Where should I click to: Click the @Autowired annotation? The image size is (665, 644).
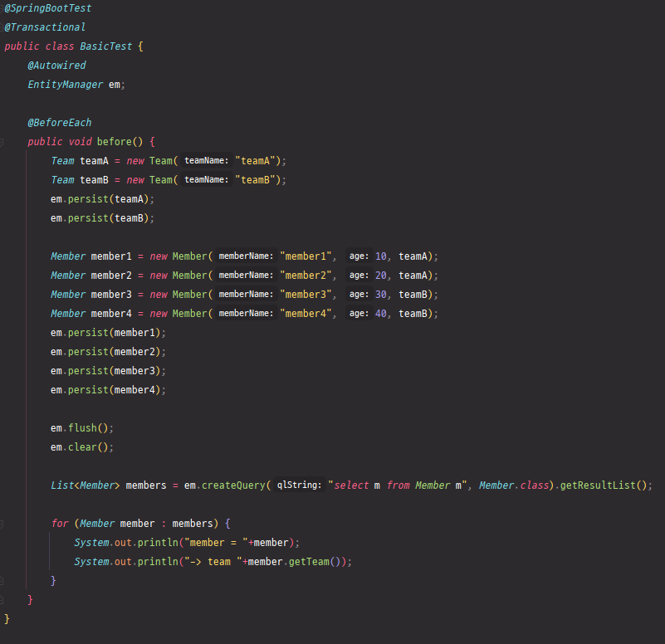coord(56,66)
